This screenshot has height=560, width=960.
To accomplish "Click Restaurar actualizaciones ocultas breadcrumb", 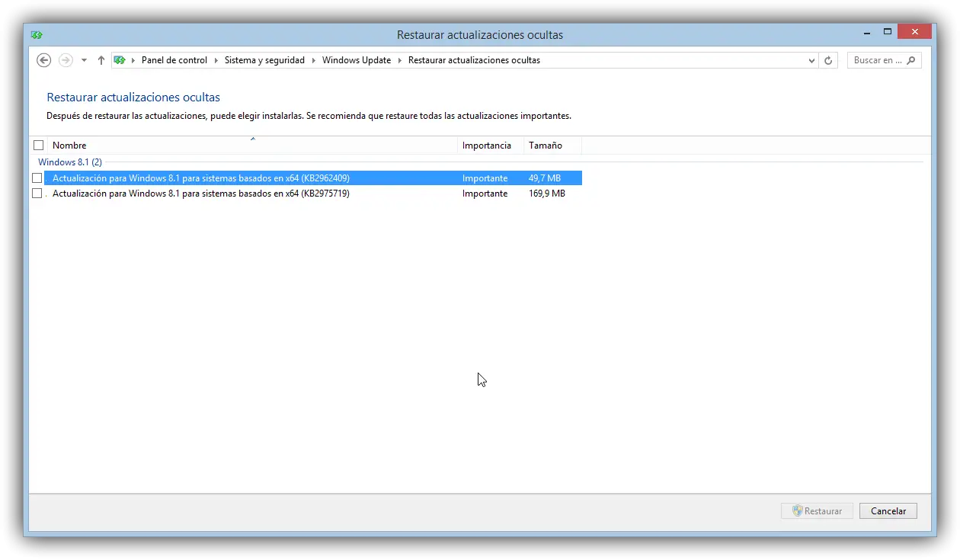I will (474, 60).
